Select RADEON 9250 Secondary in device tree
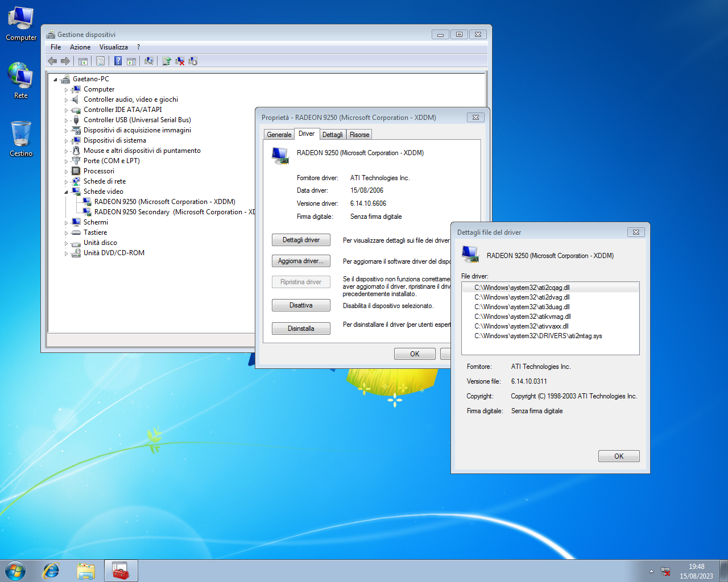Viewport: 728px width, 582px height. 171,212
